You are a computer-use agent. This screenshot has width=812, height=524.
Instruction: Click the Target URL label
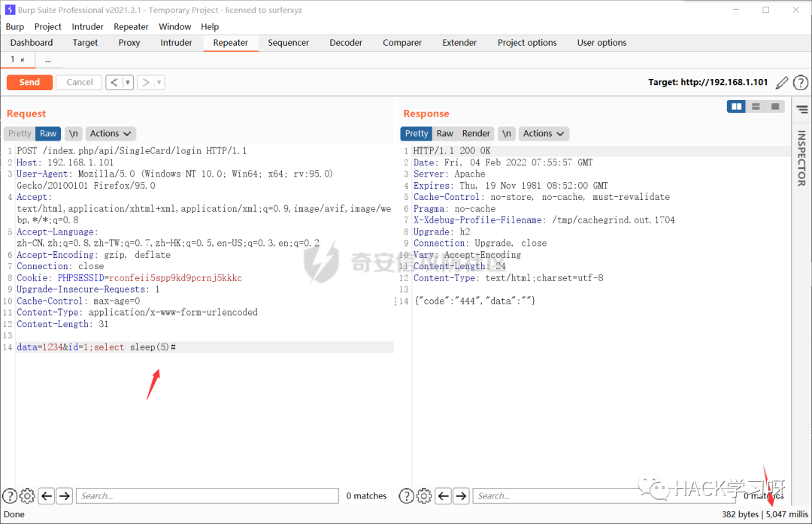coord(708,83)
